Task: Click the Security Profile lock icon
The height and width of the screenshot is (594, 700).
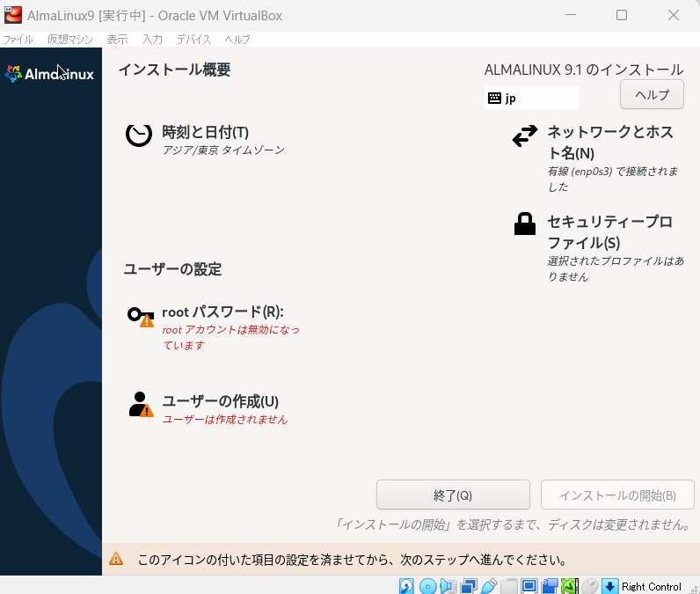Action: 524,224
